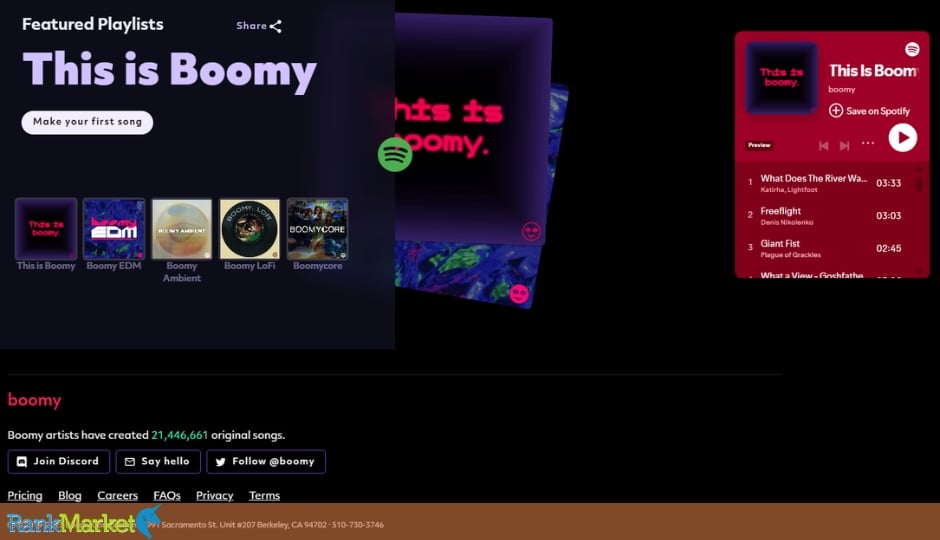
Task: Open the Careers link
Action: 118,496
